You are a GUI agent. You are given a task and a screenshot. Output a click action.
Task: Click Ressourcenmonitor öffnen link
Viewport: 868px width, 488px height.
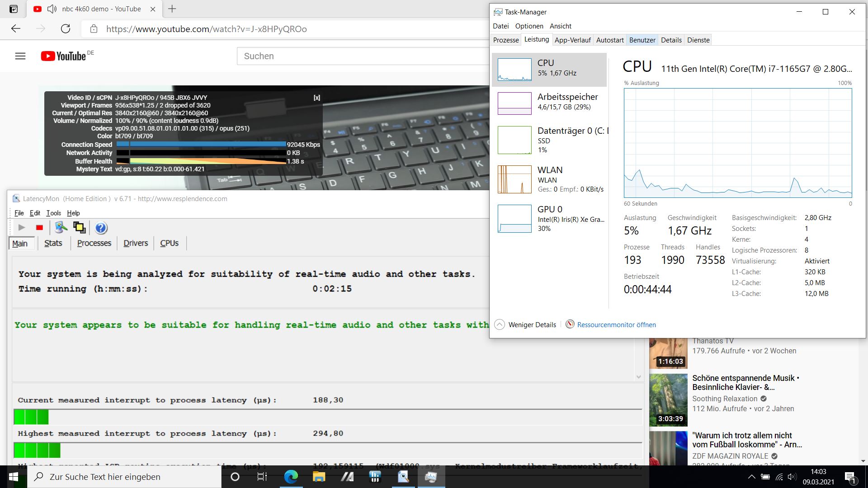point(616,324)
